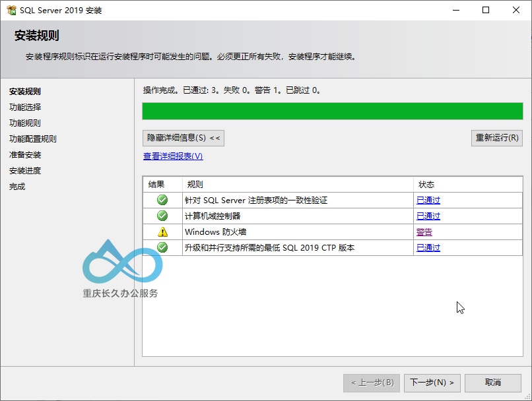Sort by 状态 column header
The height and width of the screenshot is (401, 532).
tap(468, 185)
